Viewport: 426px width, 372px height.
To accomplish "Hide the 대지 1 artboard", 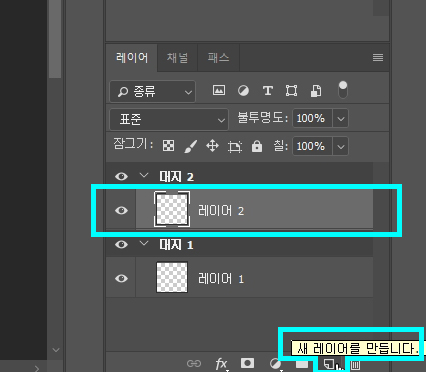I will click(121, 244).
